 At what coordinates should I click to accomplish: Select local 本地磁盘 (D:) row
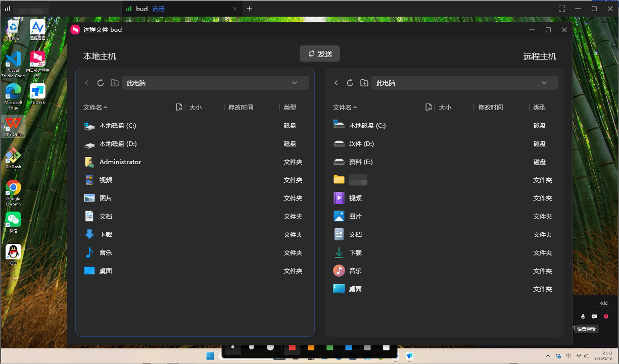pyautogui.click(x=195, y=144)
